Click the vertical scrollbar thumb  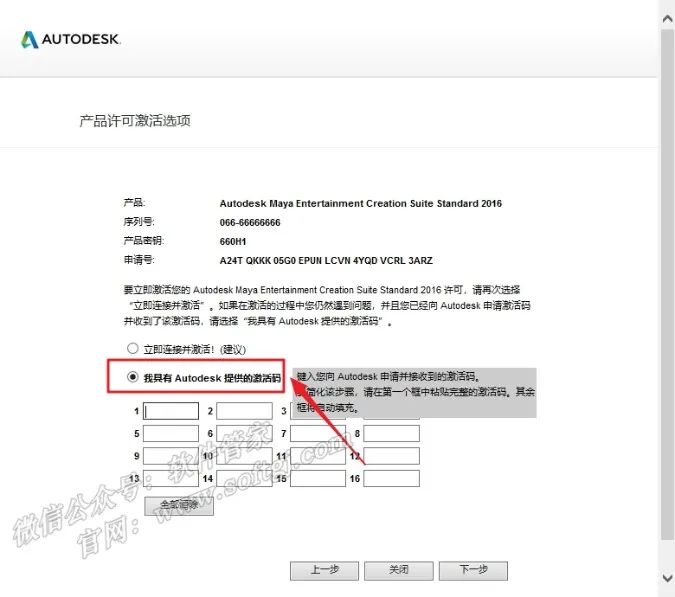pyautogui.click(x=667, y=284)
